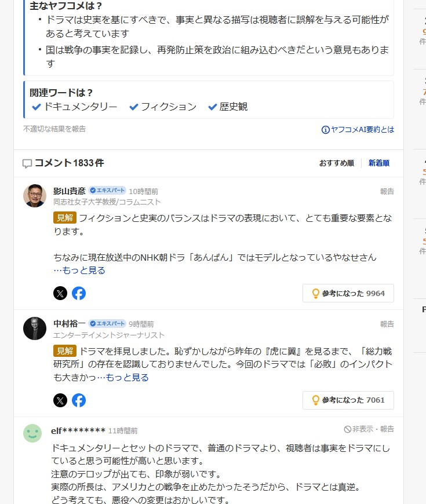Open the ヤフコメAI要約とは info link
The height and width of the screenshot is (504, 426).
point(358,130)
